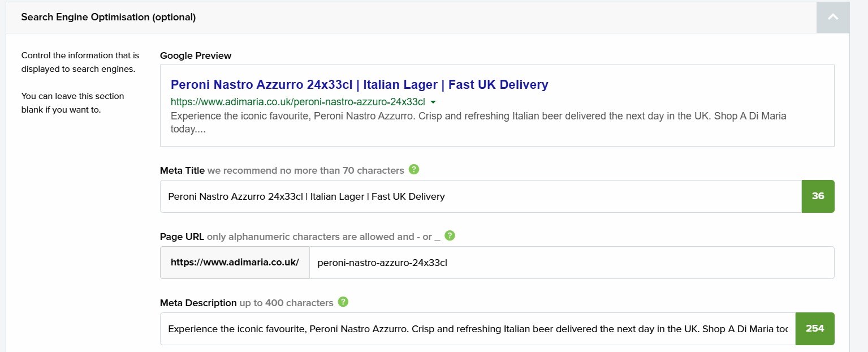
Task: Click the bold Page URL label
Action: coord(182,237)
